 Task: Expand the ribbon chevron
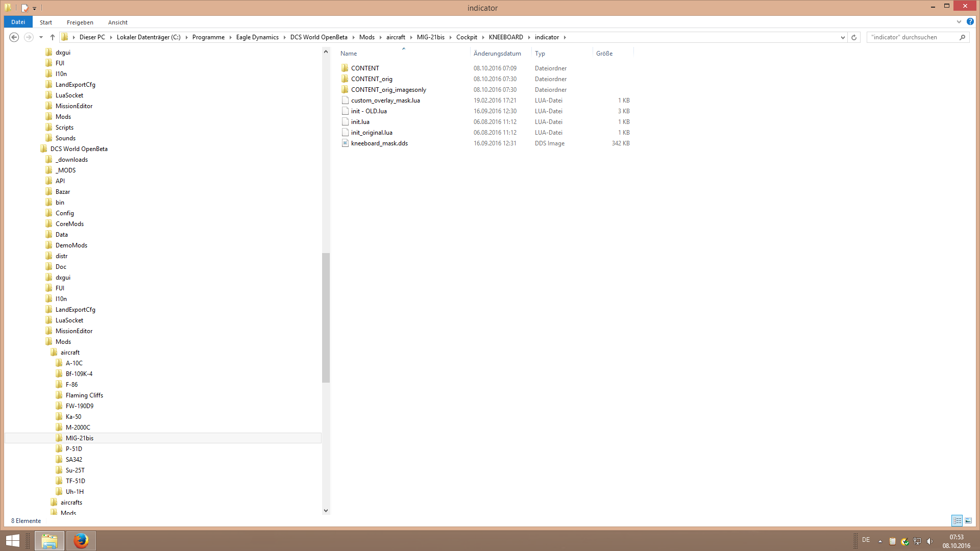959,22
